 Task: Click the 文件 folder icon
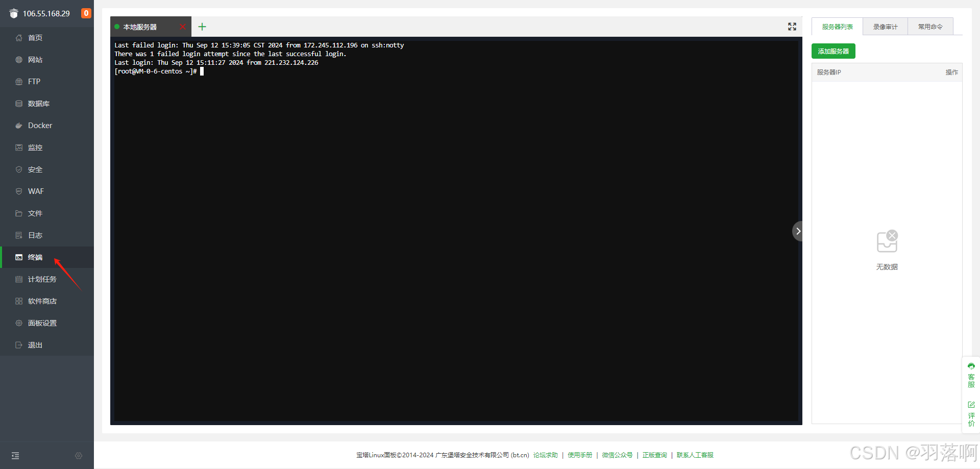coord(19,213)
